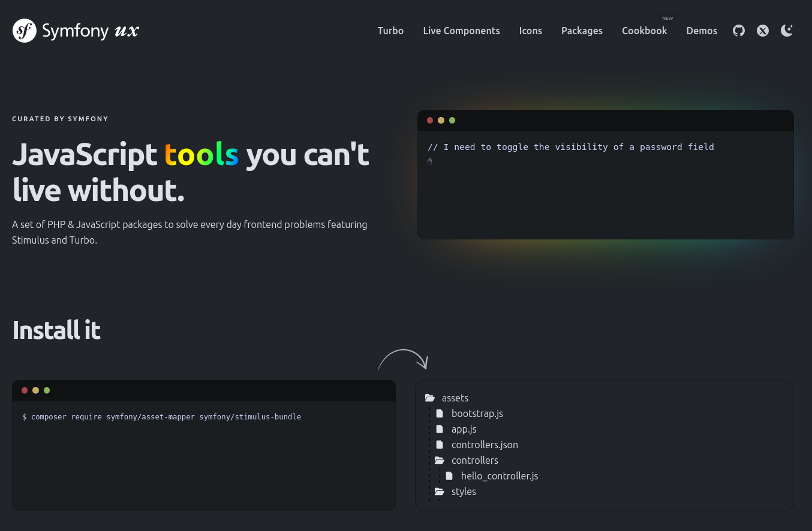Image resolution: width=812 pixels, height=531 pixels.
Task: Click the password field comment line
Action: click(571, 147)
